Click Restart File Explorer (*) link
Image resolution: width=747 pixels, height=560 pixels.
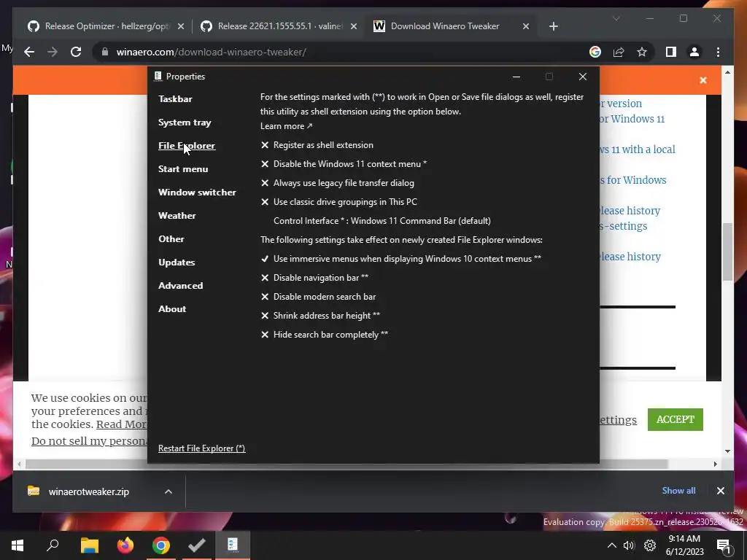tap(201, 448)
